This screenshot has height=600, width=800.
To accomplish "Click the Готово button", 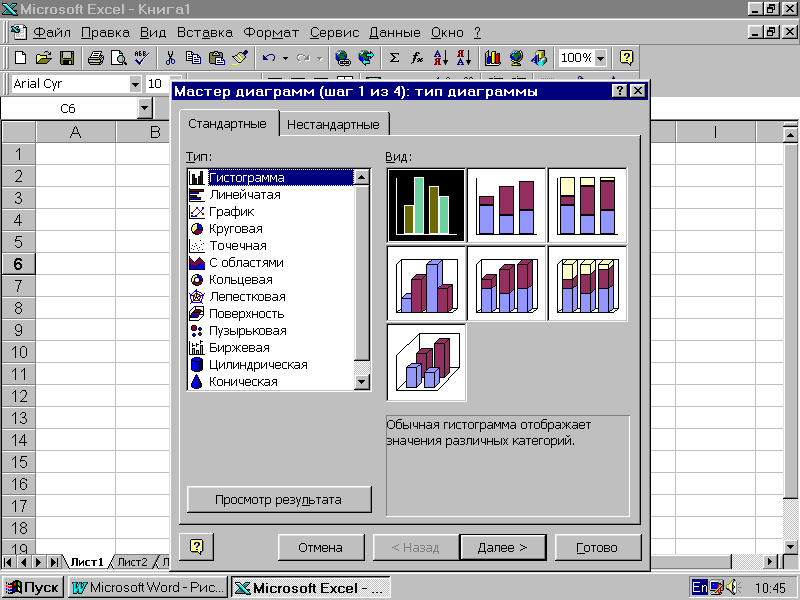I will click(x=597, y=547).
